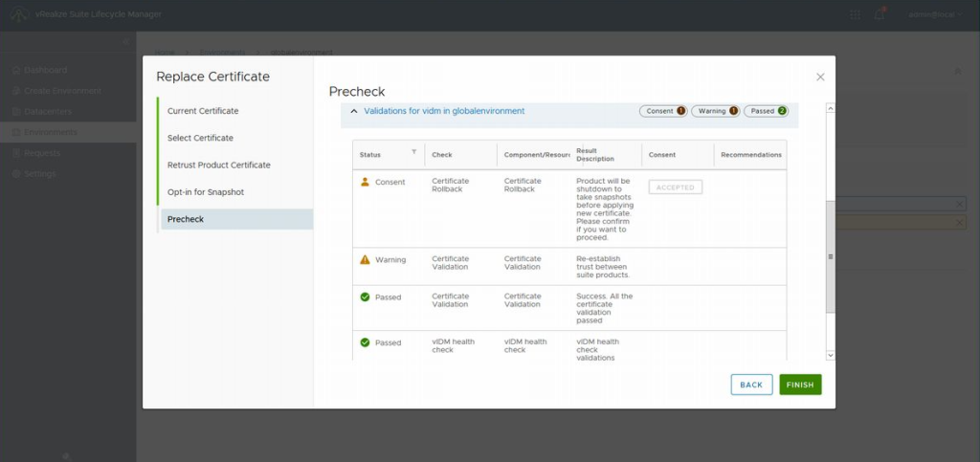Open Datacenters in the sidebar

pos(48,112)
